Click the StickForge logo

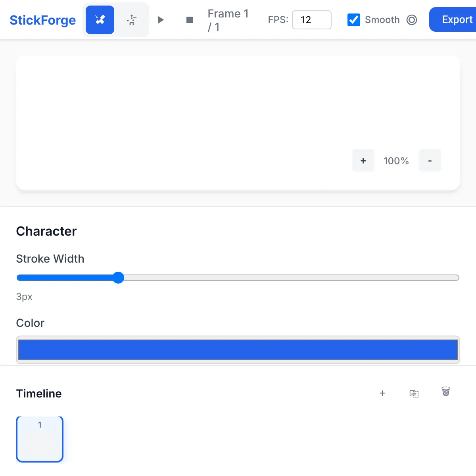[43, 20]
